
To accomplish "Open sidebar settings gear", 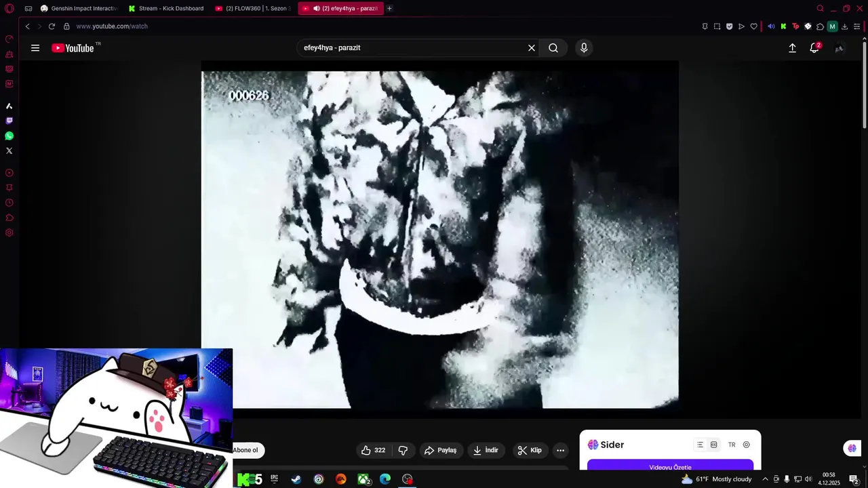I will (x=9, y=232).
